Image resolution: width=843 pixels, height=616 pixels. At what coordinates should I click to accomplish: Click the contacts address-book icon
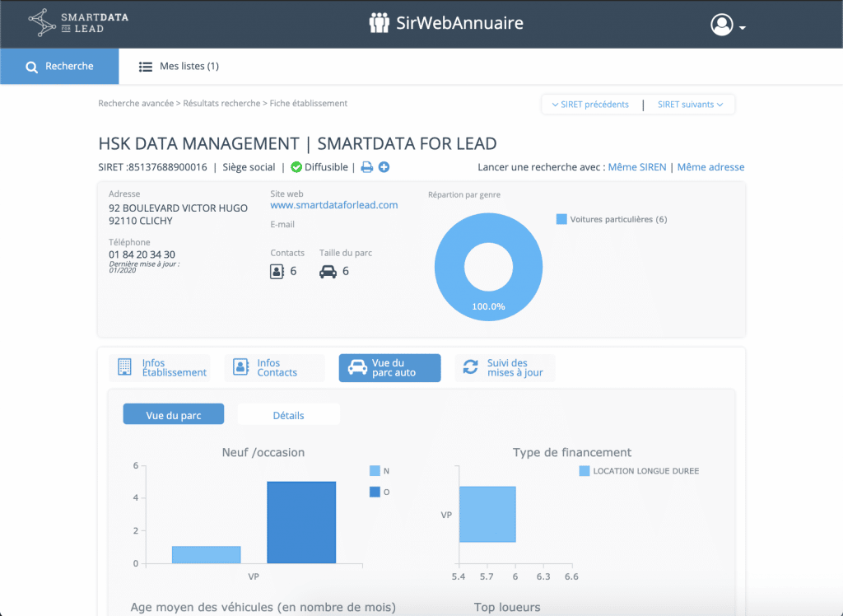277,271
